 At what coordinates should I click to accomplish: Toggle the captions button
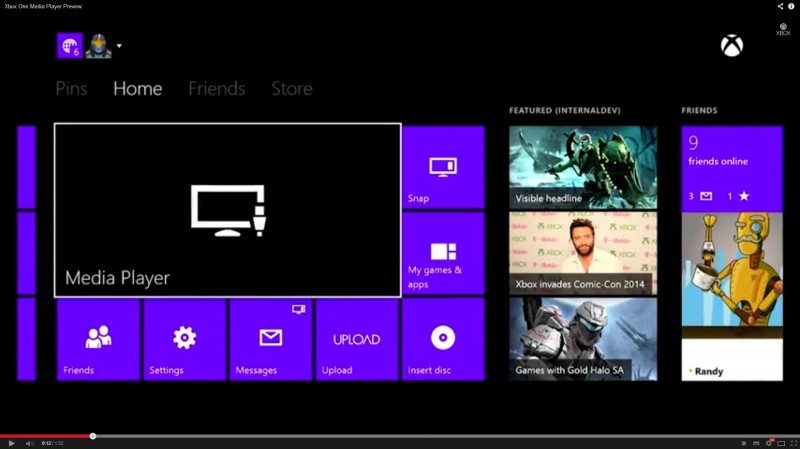(756, 443)
